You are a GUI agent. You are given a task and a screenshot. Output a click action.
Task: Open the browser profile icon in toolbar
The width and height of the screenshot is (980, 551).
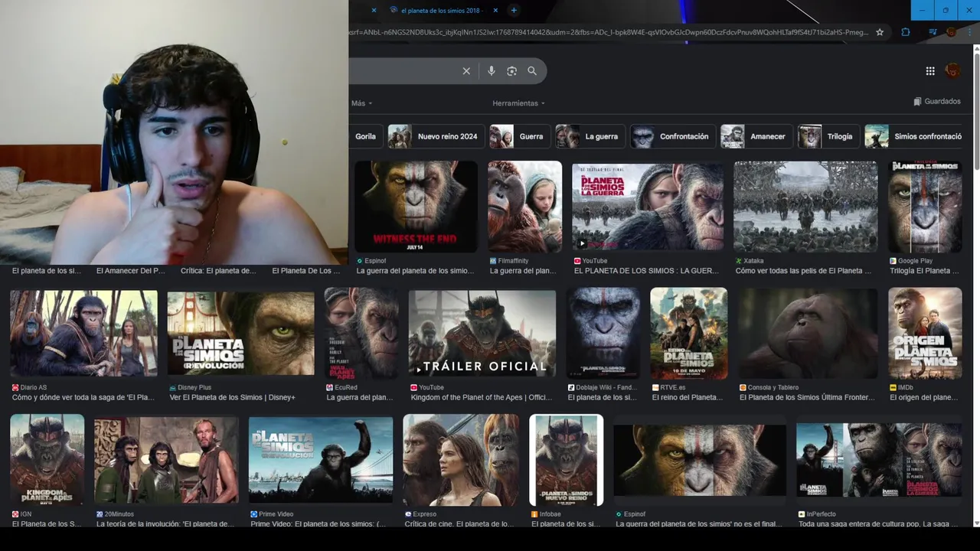tap(952, 32)
